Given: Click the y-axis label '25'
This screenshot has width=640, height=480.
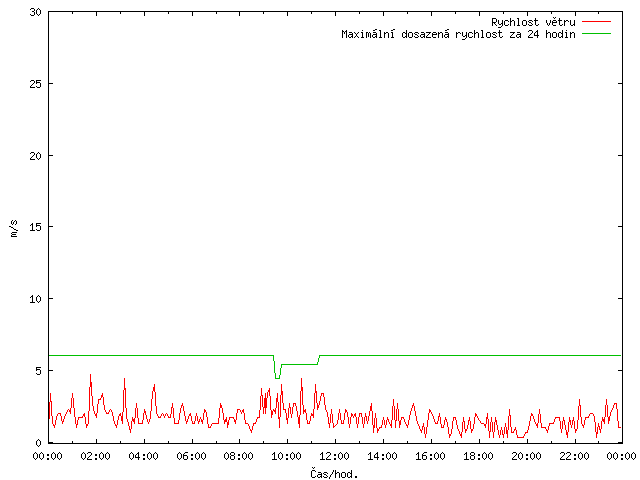Looking at the screenshot, I should click(36, 84).
